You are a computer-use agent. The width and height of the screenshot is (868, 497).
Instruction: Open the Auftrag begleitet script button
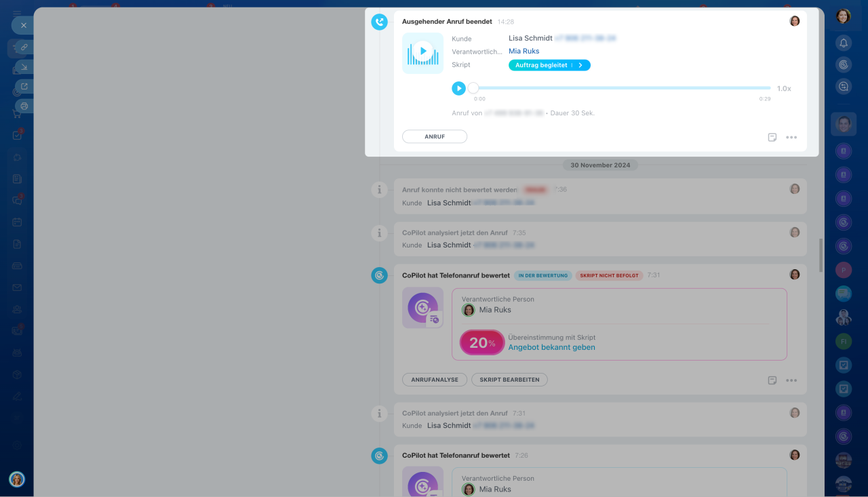click(549, 65)
